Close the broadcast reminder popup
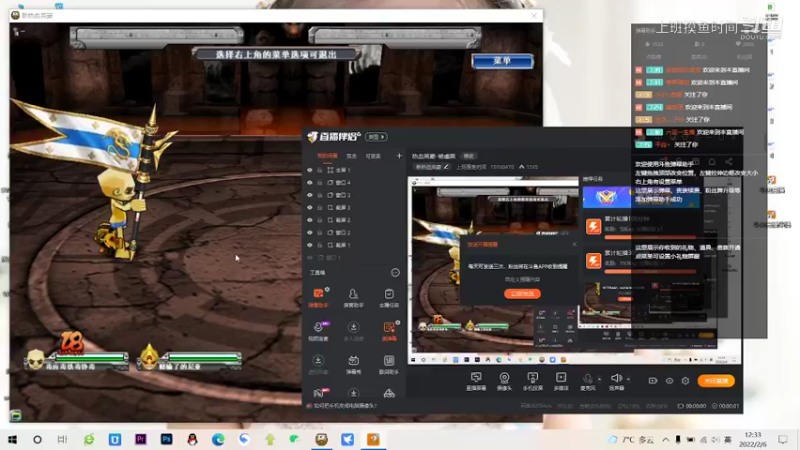This screenshot has width=800, height=450. (574, 244)
